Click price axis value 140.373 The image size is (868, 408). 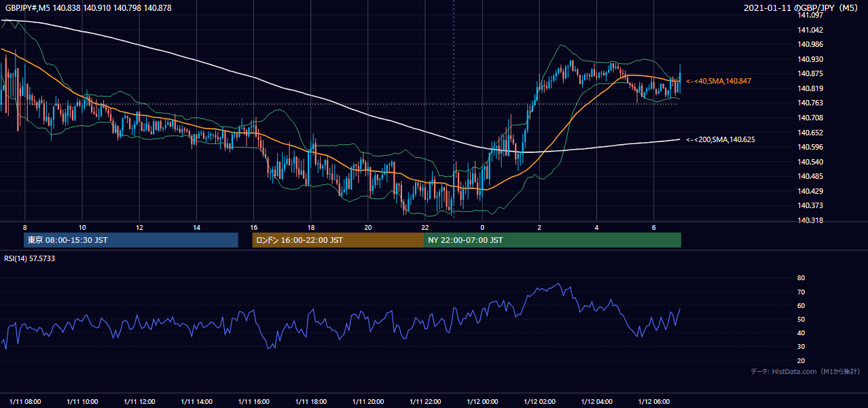pyautogui.click(x=810, y=205)
